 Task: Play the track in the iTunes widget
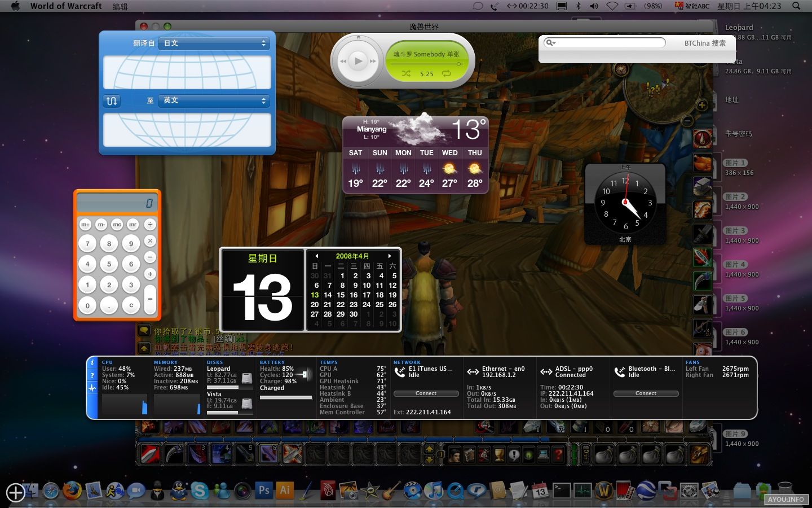358,60
